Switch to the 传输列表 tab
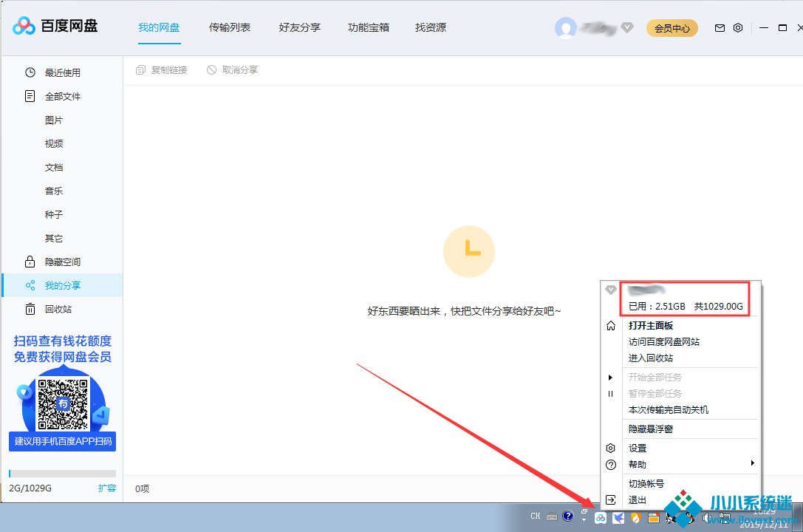 [230, 27]
